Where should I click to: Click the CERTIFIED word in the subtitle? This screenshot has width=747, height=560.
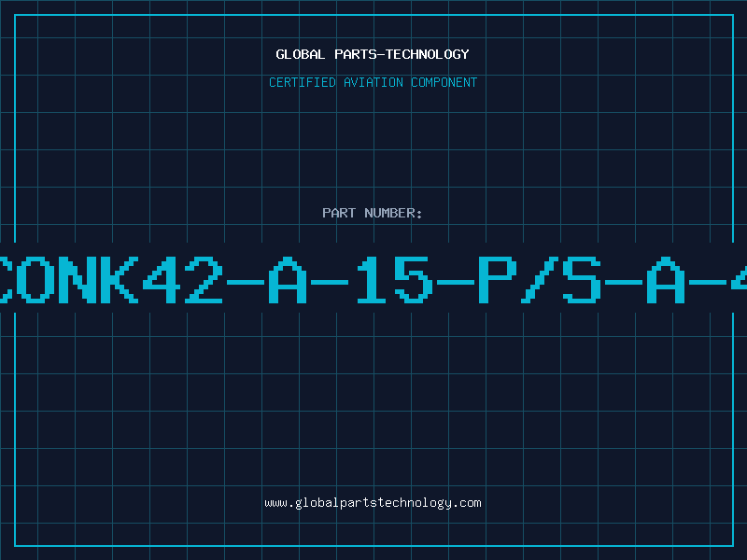(x=303, y=82)
